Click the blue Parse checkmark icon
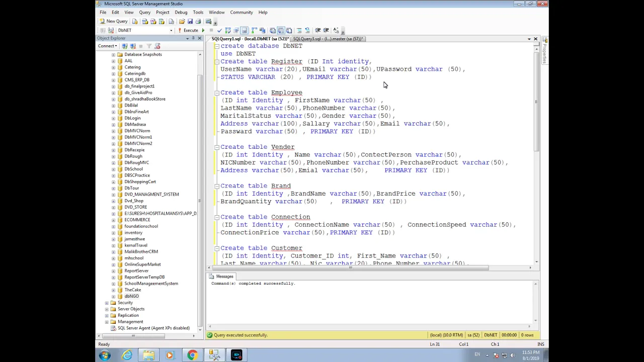The image size is (644, 362). click(219, 30)
